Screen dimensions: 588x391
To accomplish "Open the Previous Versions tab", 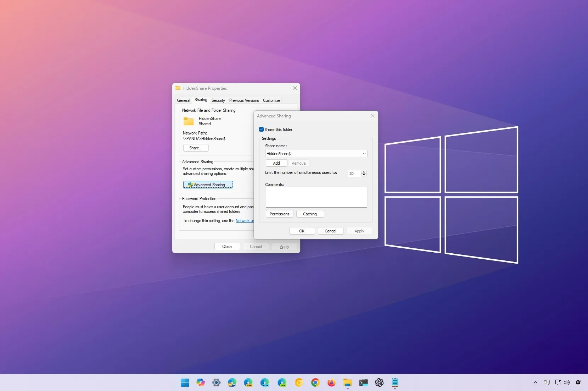I will tap(244, 100).
